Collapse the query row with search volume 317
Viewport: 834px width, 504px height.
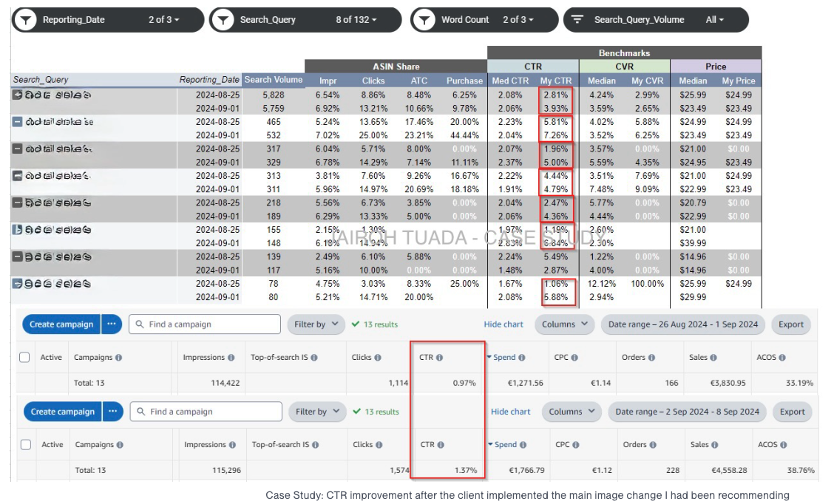pyautogui.click(x=18, y=149)
